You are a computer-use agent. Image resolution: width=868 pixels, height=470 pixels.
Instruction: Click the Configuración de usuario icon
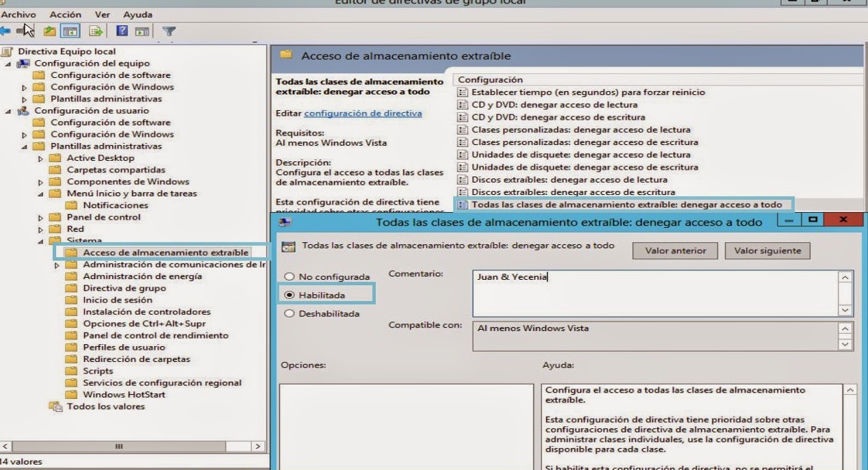pyautogui.click(x=24, y=110)
